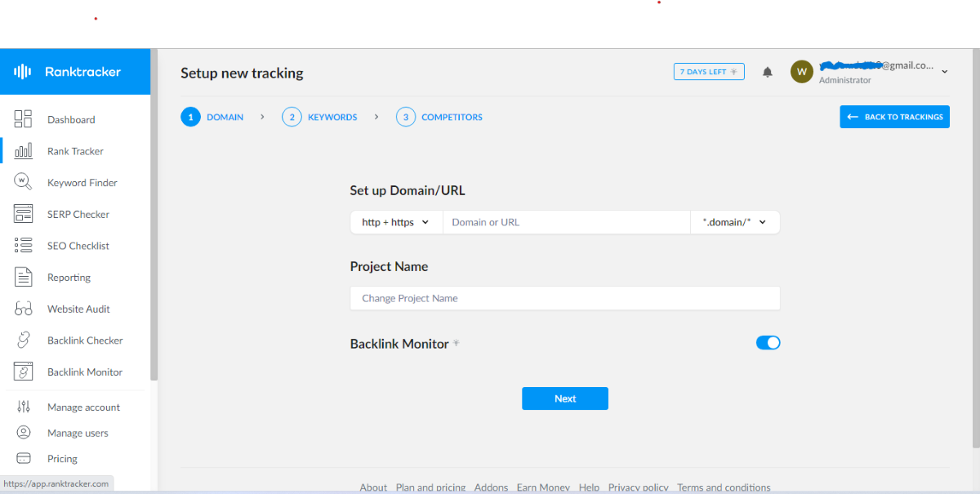Screen dimensions: 980x494
Task: Click the Manage account sliders icon
Action: click(24, 407)
